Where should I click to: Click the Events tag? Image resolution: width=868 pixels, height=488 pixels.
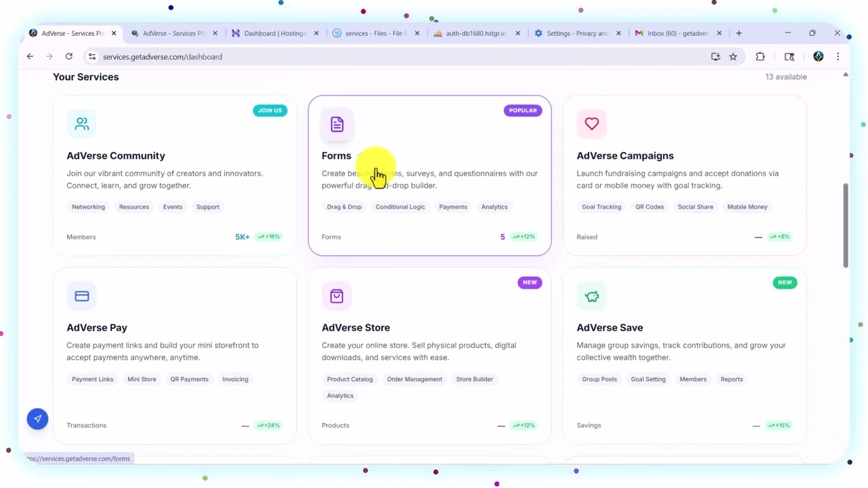click(x=173, y=207)
